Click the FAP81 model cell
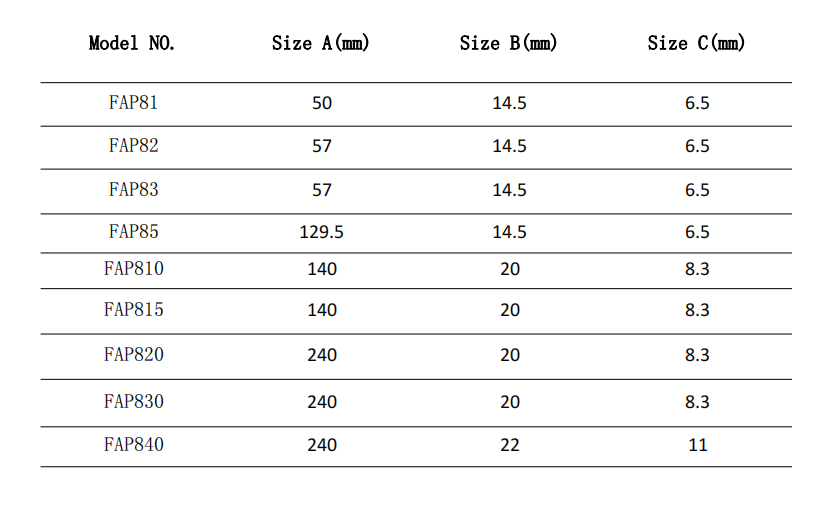 [x=134, y=102]
